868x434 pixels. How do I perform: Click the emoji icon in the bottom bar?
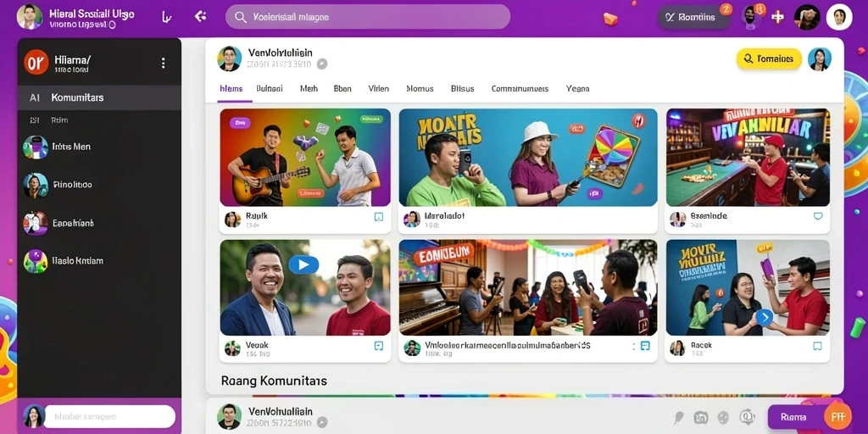(723, 417)
